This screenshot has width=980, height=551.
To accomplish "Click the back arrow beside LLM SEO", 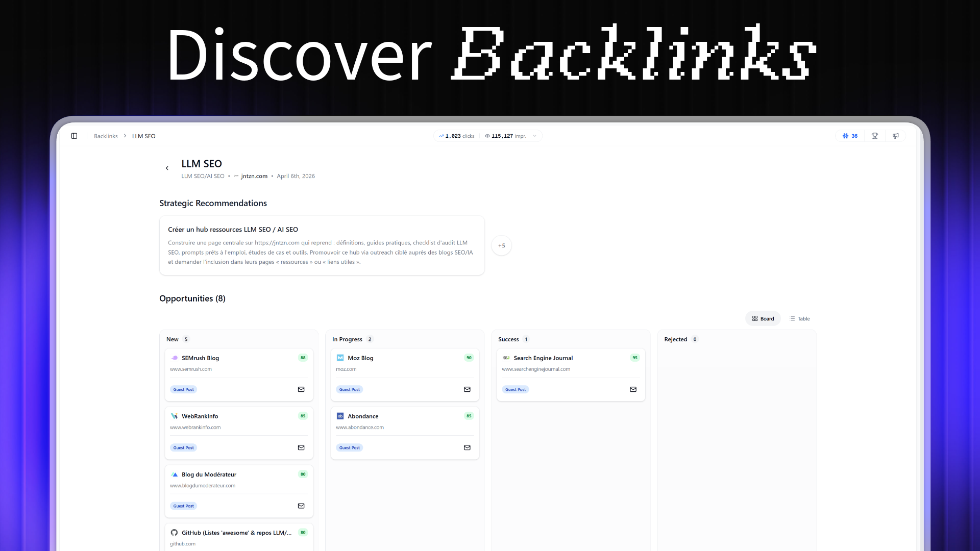I will 167,168.
